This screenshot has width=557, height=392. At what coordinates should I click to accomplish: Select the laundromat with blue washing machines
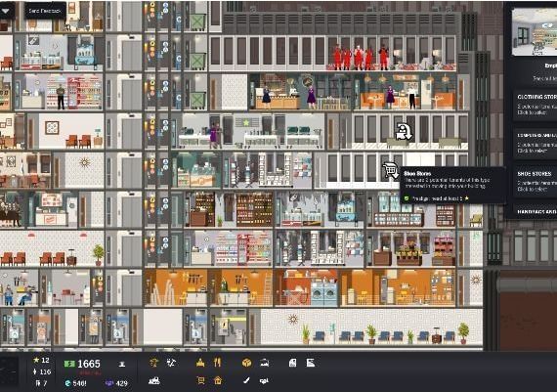307,287
